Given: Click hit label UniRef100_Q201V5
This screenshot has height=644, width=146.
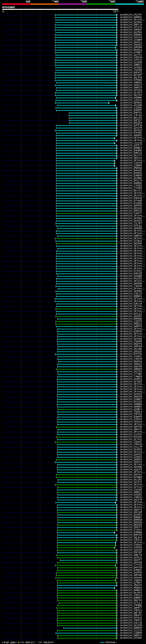Looking at the screenshot, I should (131, 128).
